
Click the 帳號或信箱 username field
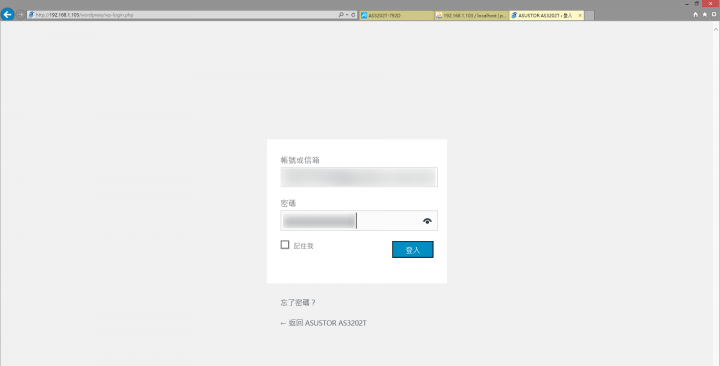pyautogui.click(x=359, y=177)
